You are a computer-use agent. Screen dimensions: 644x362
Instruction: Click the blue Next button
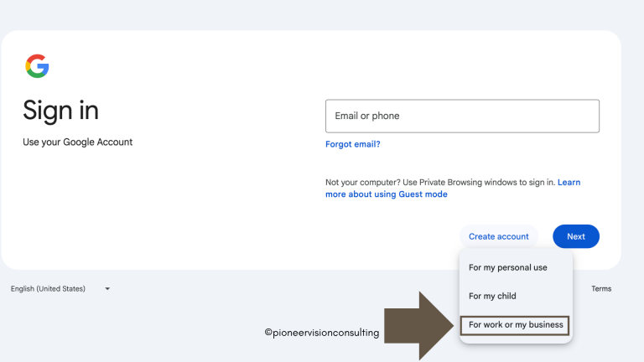pos(576,236)
